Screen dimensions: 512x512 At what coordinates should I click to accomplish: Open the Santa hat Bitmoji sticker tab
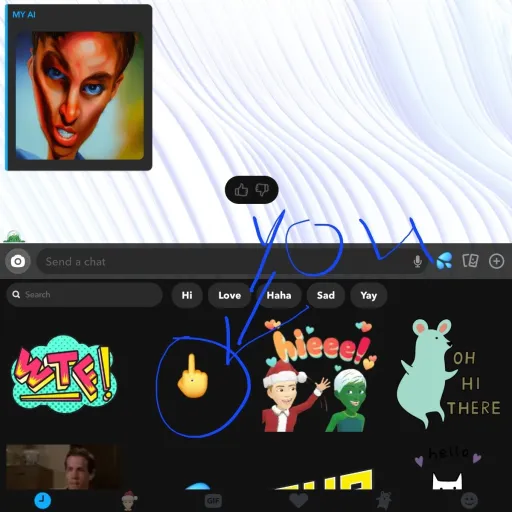tap(129, 500)
